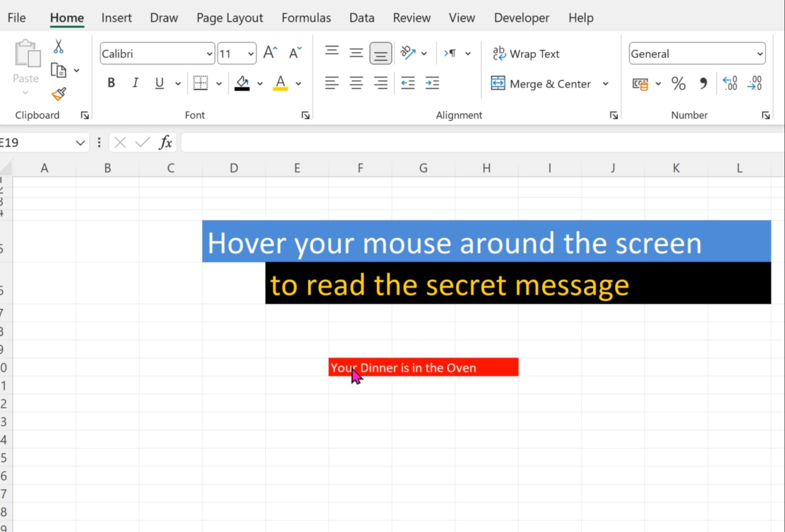The height and width of the screenshot is (532, 785).
Task: Select the Insert menu tab
Action: coord(116,18)
